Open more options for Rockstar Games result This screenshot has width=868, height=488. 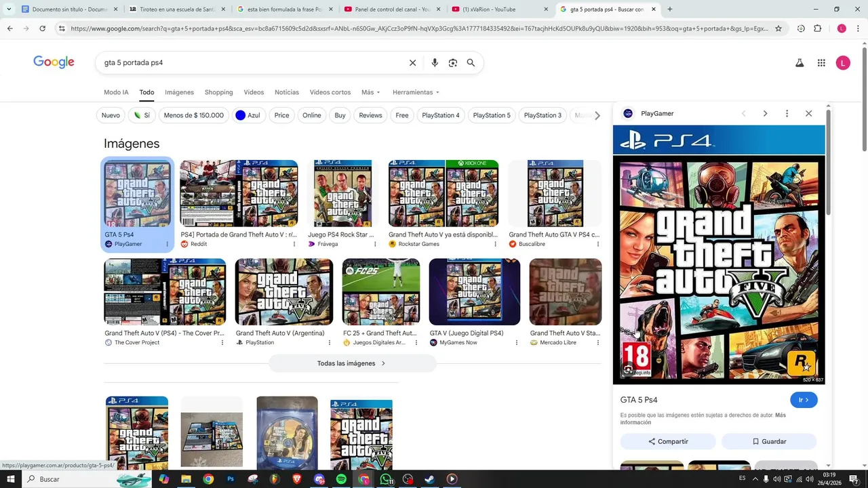coord(495,244)
